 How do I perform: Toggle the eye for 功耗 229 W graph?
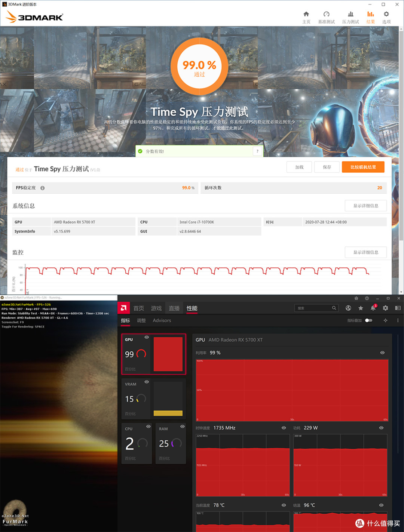coord(381,428)
